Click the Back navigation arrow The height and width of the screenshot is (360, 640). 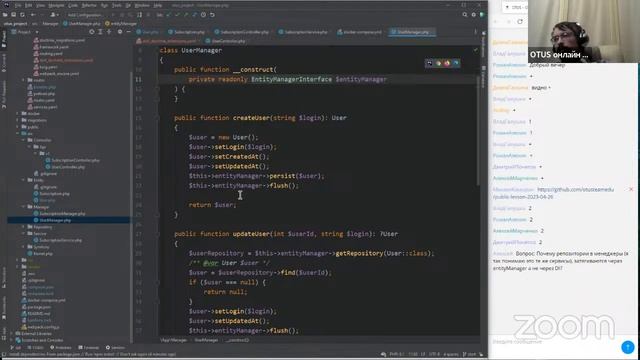[x=33, y=15]
